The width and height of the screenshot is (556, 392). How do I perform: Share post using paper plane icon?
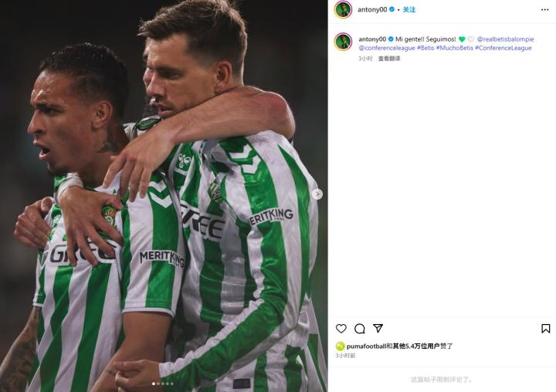pyautogui.click(x=378, y=328)
